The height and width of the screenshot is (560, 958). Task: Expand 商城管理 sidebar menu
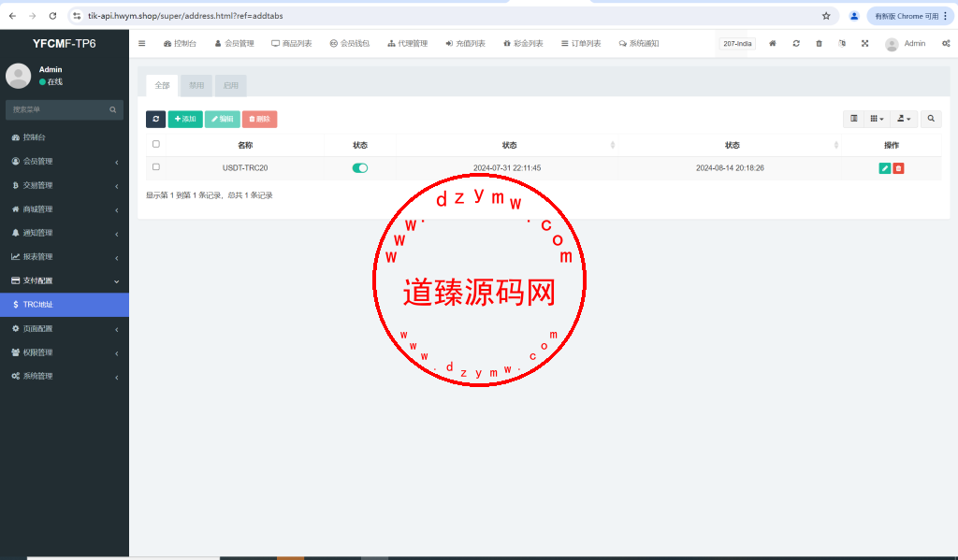click(65, 208)
